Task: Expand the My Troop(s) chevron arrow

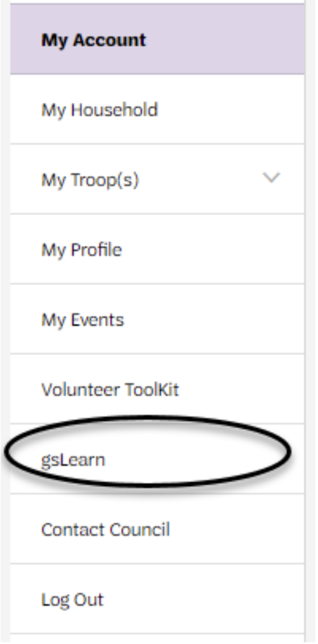Action: (271, 178)
